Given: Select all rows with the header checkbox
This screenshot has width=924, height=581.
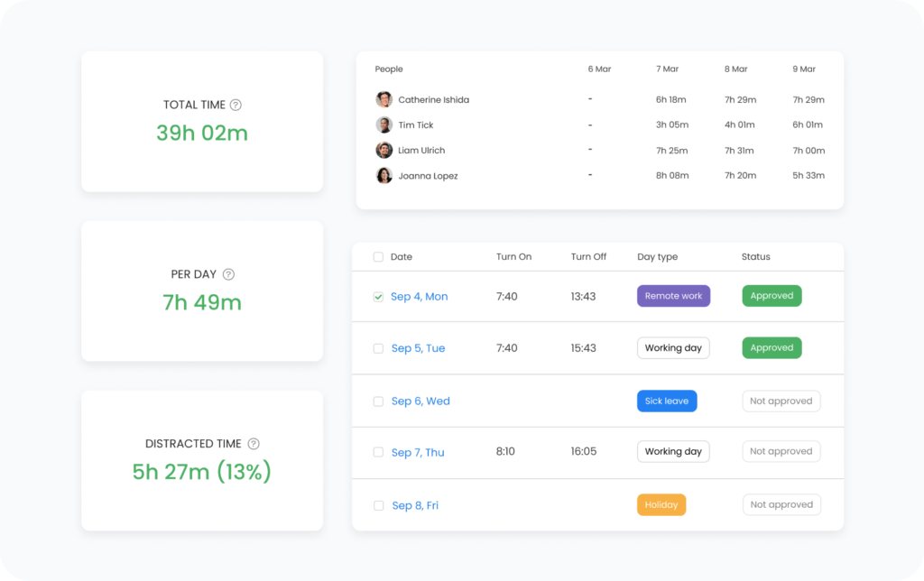Looking at the screenshot, I should click(x=378, y=256).
